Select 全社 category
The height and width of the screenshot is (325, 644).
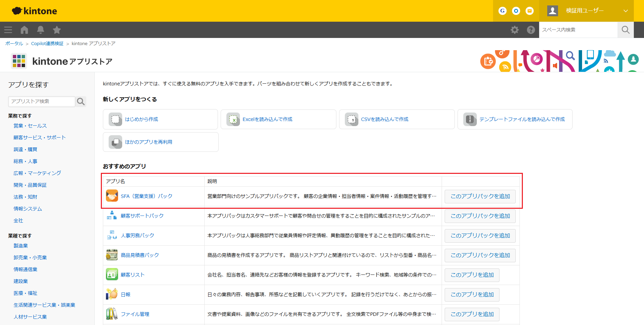18,221
